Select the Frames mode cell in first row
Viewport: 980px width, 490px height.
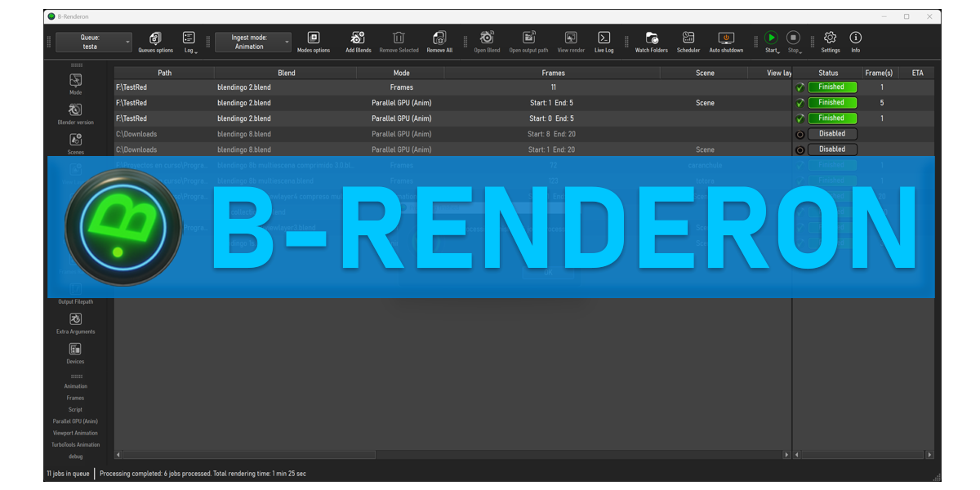[401, 87]
